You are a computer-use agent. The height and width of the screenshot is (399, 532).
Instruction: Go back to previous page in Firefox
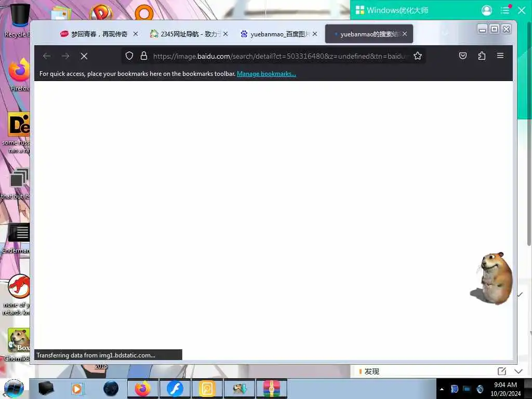47,56
